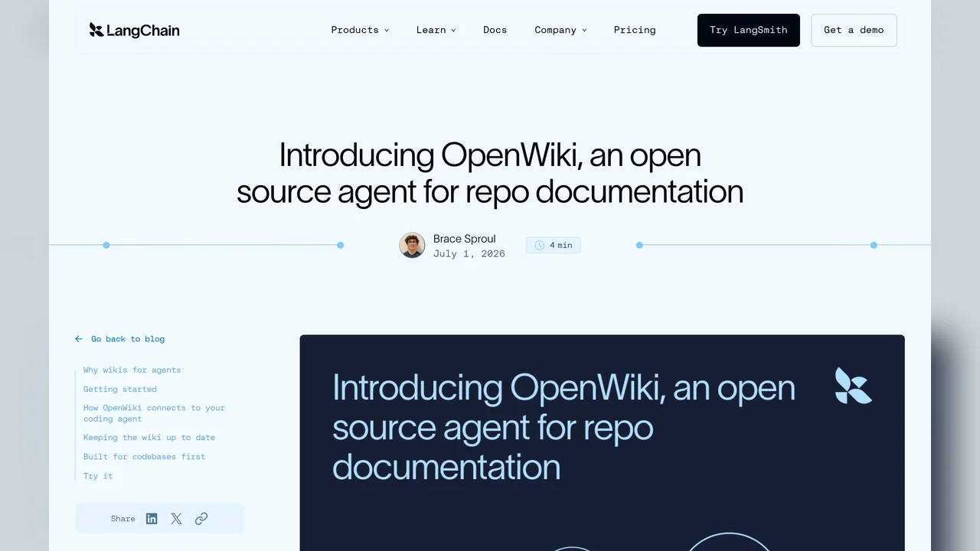This screenshot has width=980, height=551.
Task: Click the left arrow beside Go back to blog
Action: [79, 339]
